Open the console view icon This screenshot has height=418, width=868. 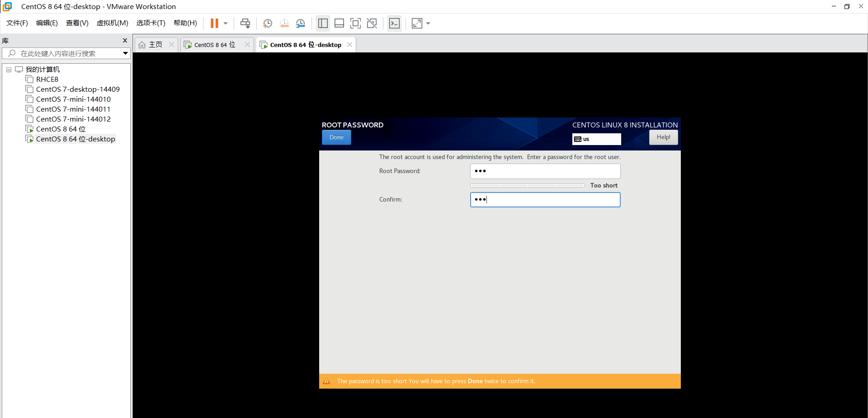tap(394, 23)
